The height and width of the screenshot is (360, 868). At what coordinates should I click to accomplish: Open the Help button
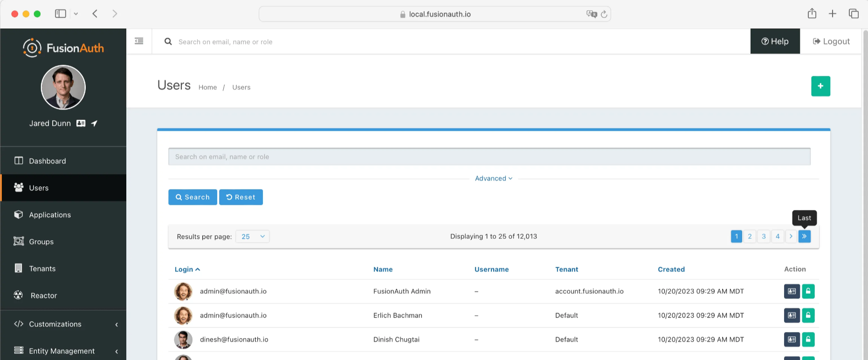[x=775, y=41]
